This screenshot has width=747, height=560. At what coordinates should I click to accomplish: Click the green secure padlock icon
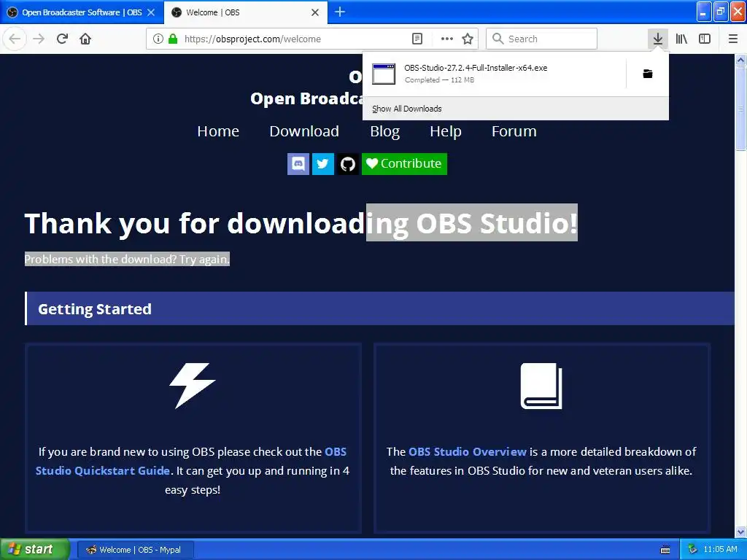tap(173, 39)
